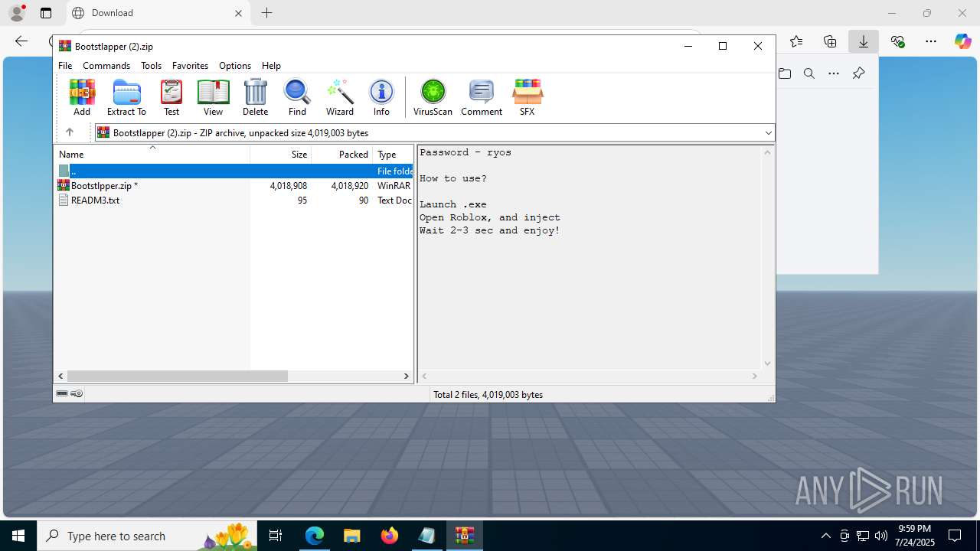
Task: Open downloads folder icon in Edge panel
Action: tap(785, 73)
